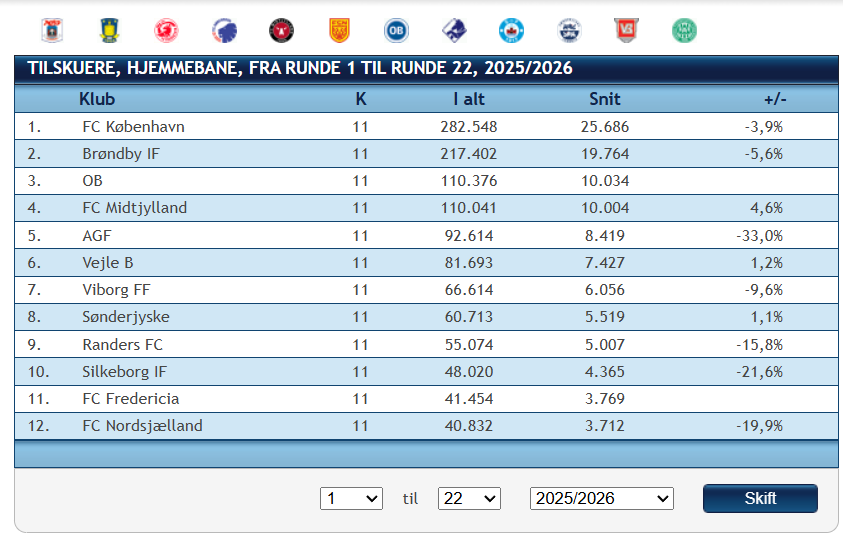843x541 pixels.
Task: Click the 'til' label between dropdowns
Action: [410, 499]
